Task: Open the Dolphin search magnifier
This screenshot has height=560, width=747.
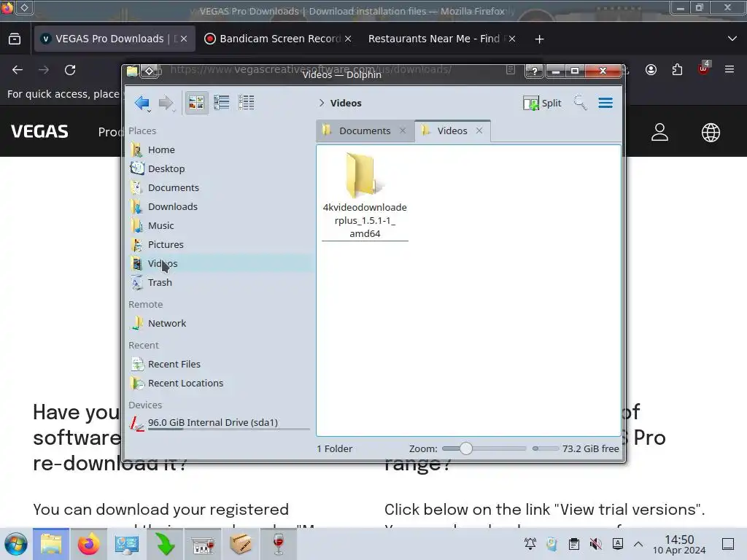Action: [580, 102]
